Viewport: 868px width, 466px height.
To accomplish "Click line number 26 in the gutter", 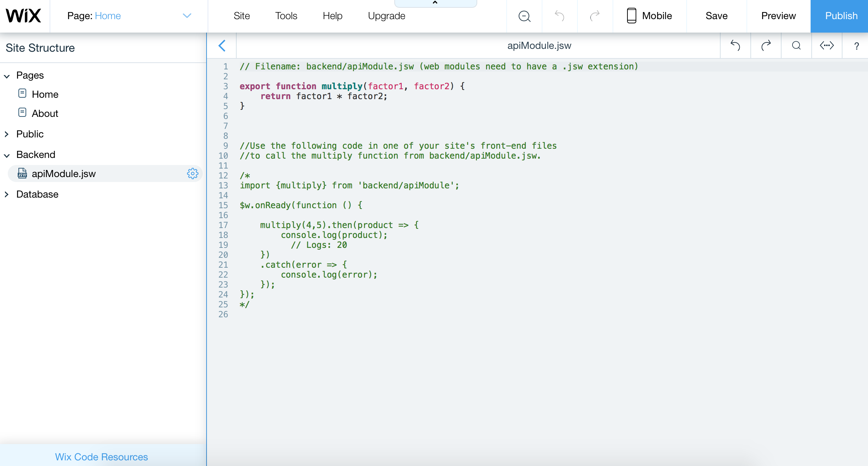I will (x=223, y=314).
